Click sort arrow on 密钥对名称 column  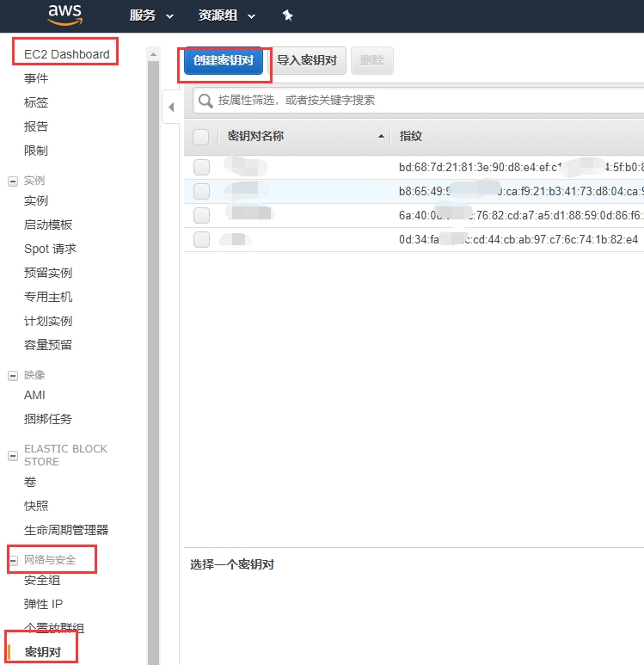[x=381, y=137]
